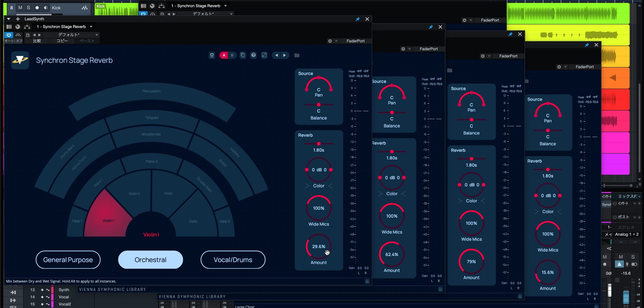Click コピー copy button
This screenshot has width=644, height=308.
click(x=62, y=41)
